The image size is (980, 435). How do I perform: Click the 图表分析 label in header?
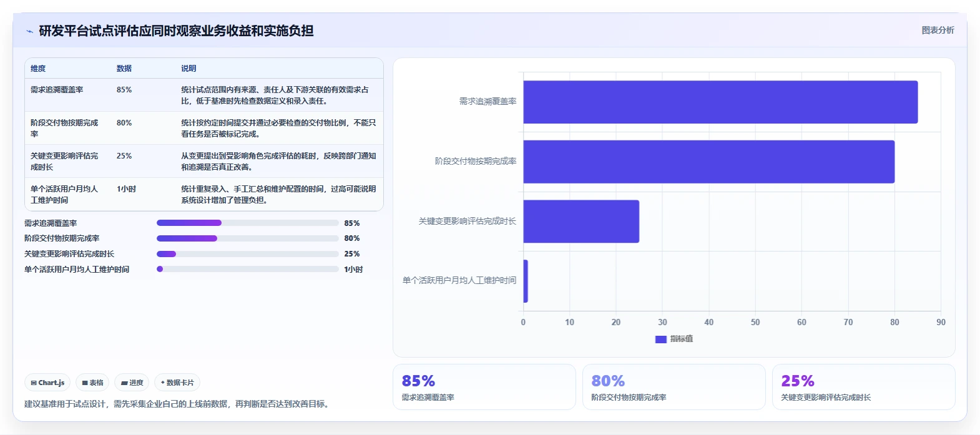point(938,30)
